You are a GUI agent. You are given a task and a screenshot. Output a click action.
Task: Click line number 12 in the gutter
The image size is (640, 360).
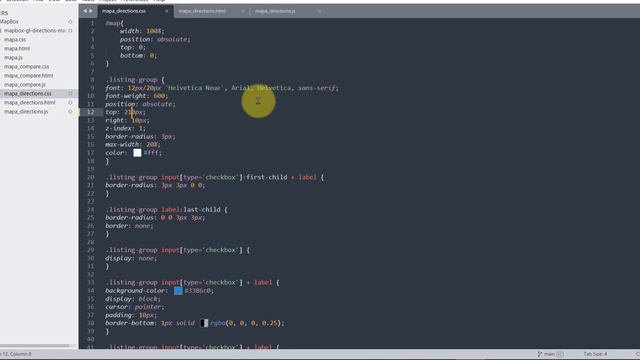coord(90,112)
